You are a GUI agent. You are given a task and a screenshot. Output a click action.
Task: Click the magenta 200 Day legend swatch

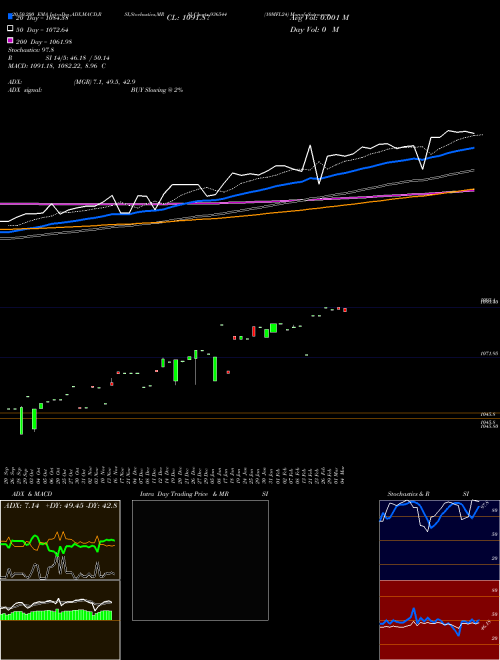pyautogui.click(x=11, y=40)
